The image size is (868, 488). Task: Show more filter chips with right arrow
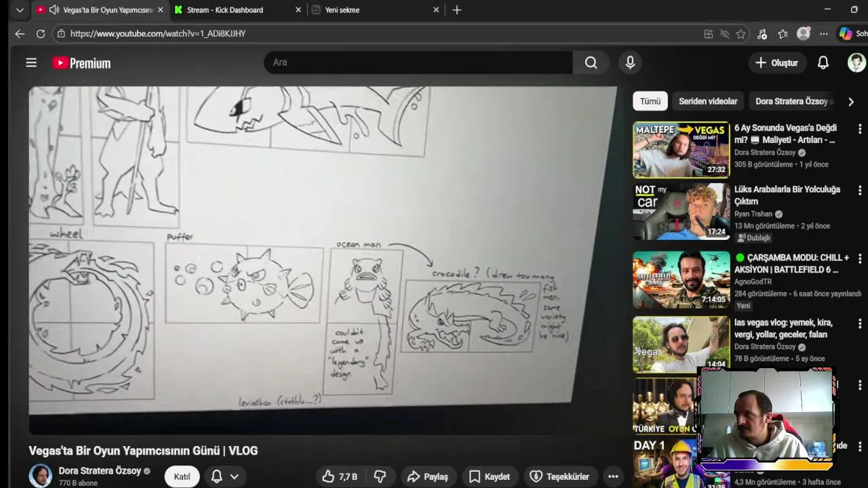[851, 102]
